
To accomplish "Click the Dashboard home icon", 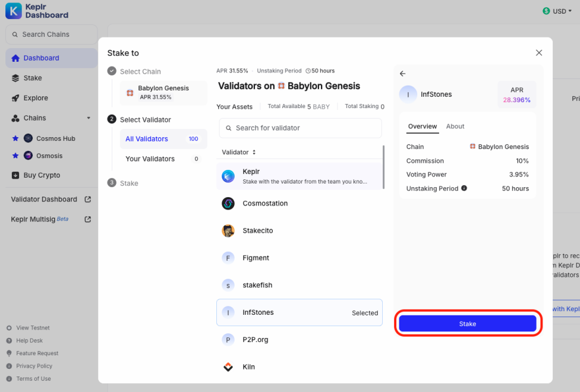I will click(x=15, y=58).
